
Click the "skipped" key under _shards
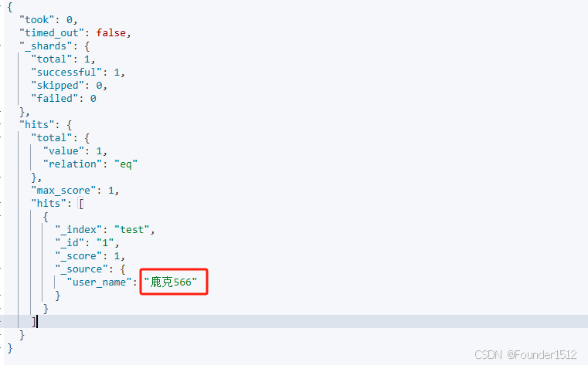click(x=58, y=86)
